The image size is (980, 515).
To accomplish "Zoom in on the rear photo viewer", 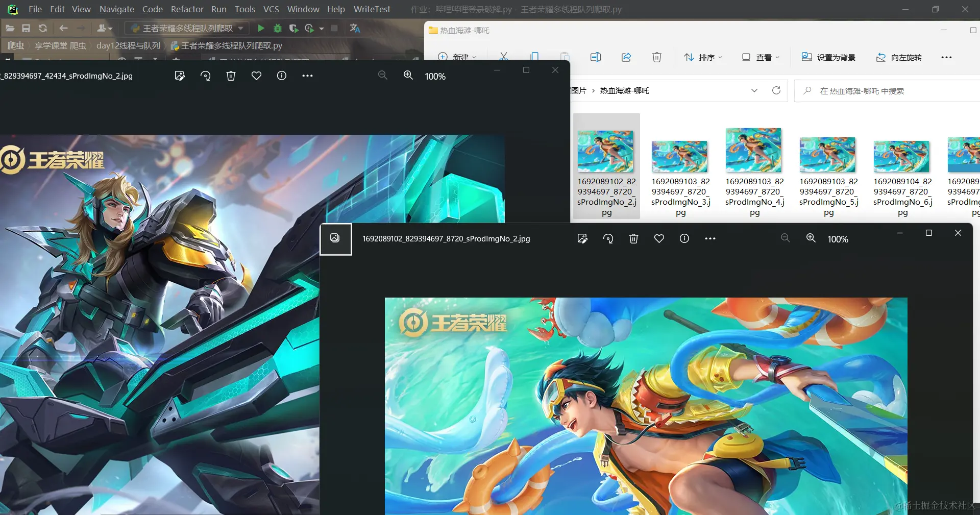I will tap(408, 76).
